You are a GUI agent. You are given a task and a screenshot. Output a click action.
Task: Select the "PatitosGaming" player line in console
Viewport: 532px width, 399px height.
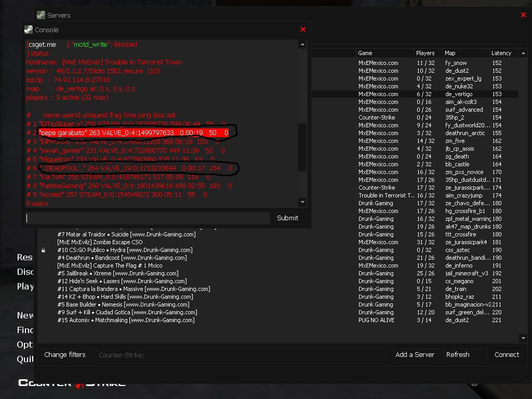pyautogui.click(x=129, y=185)
